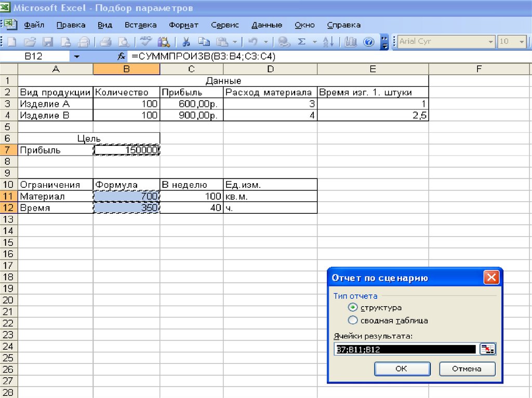Select the сводная таблица radio button
Viewport: 532px width, 398px height.
(x=353, y=320)
